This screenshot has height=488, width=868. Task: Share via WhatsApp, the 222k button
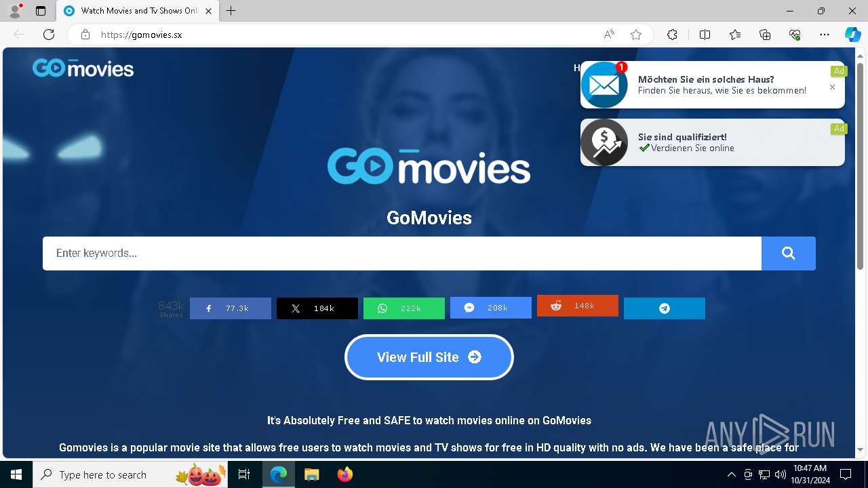point(404,308)
